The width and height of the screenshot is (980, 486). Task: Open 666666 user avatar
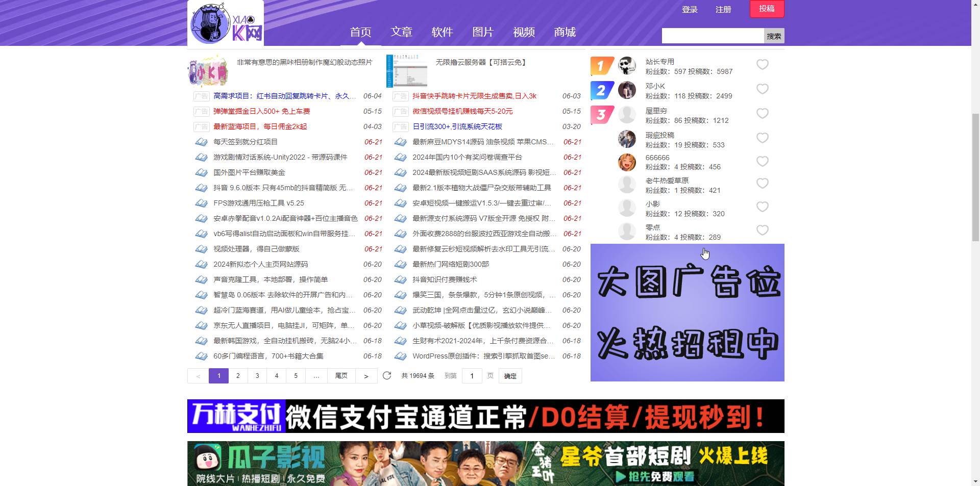pyautogui.click(x=627, y=162)
